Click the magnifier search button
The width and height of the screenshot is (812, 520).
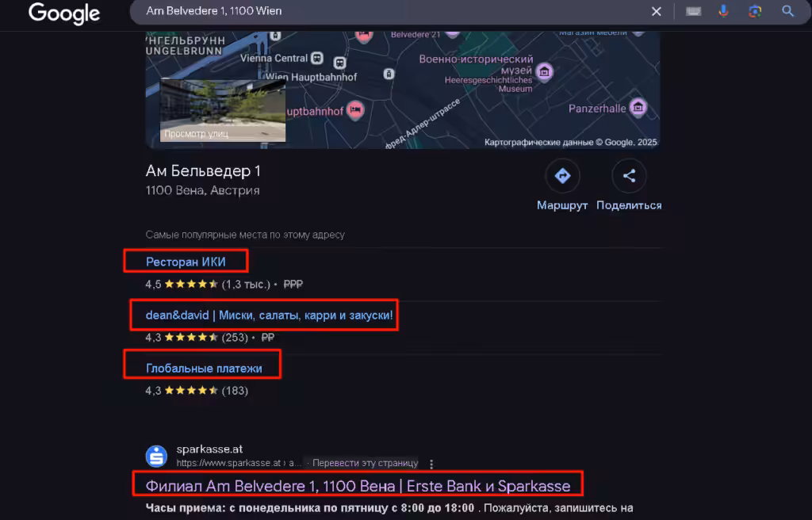787,11
